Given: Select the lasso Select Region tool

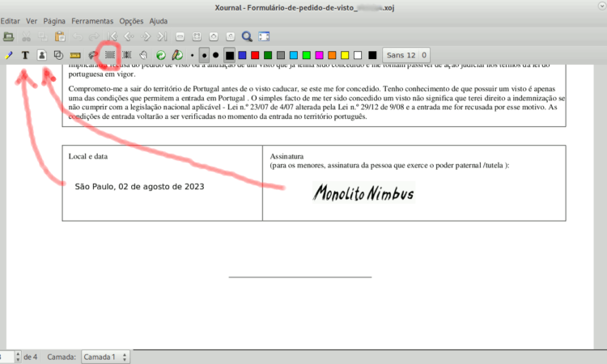Looking at the screenshot, I should [x=93, y=55].
